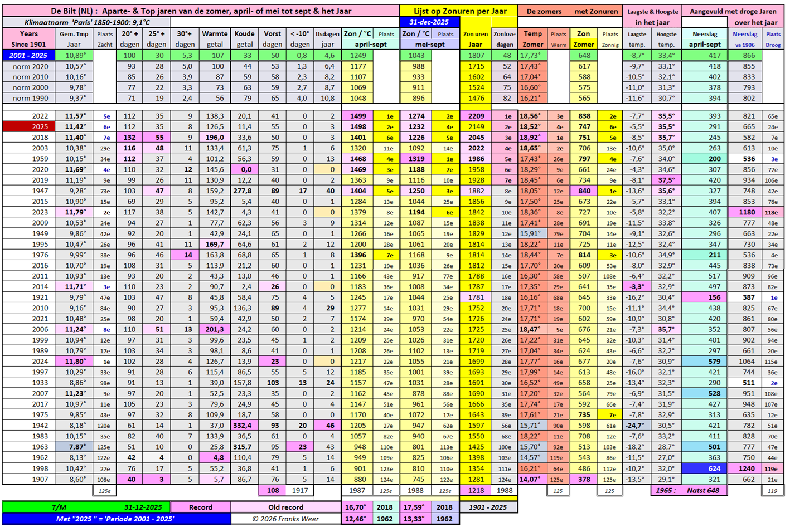Image resolution: width=790 pixels, height=532 pixels.
Task: Select the '1901 - 2025' range cell
Action: point(488,507)
